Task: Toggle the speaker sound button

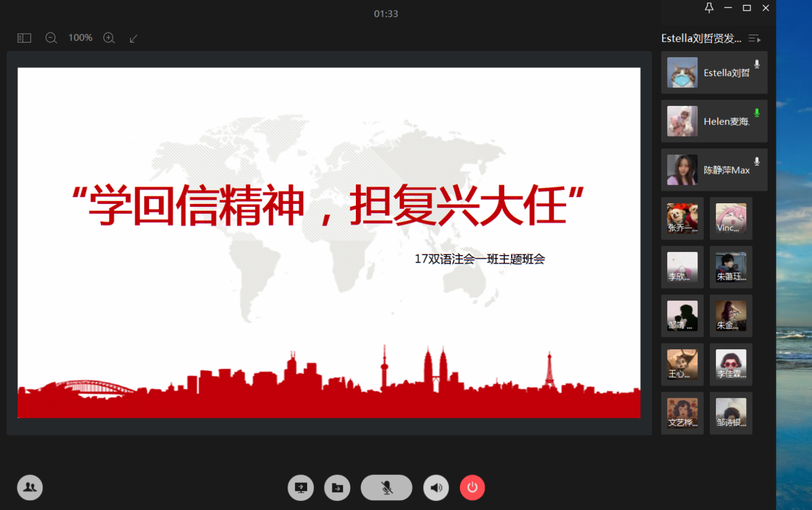Action: 436,488
